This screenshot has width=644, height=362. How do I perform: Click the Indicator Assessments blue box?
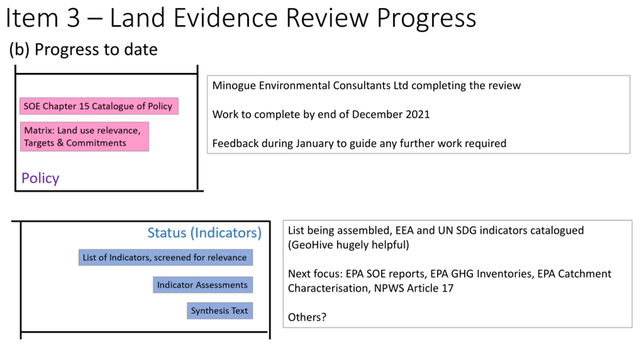tap(203, 285)
